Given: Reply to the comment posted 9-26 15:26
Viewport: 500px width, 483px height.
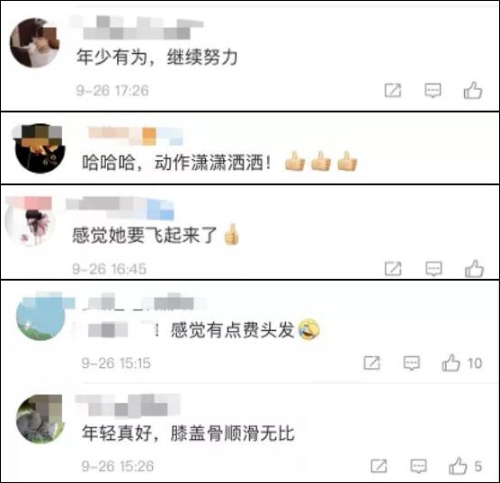Looking at the screenshot, I should coord(419,466).
